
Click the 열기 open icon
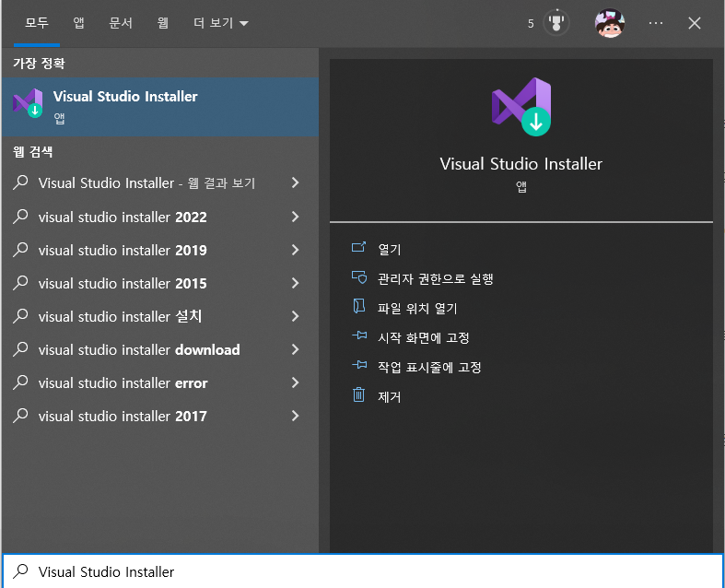coord(358,248)
